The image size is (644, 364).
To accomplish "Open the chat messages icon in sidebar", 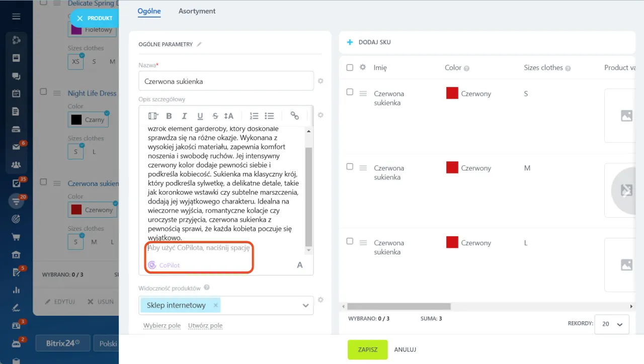I will click(16, 76).
